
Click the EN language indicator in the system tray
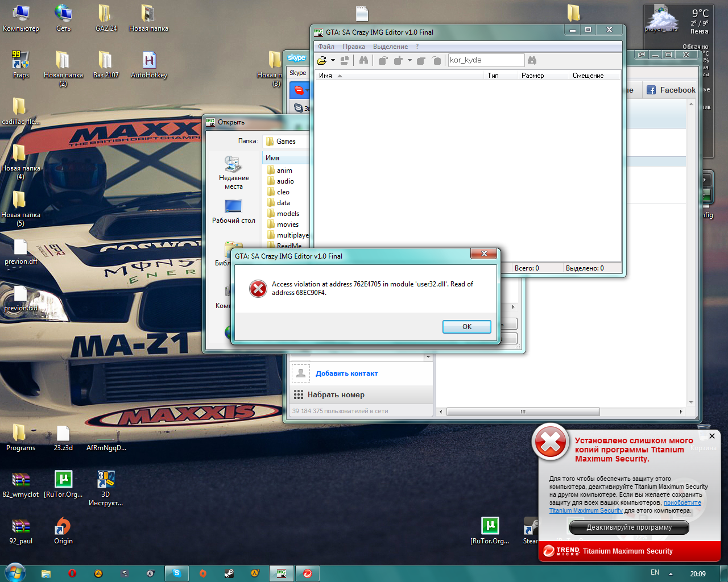tap(655, 573)
